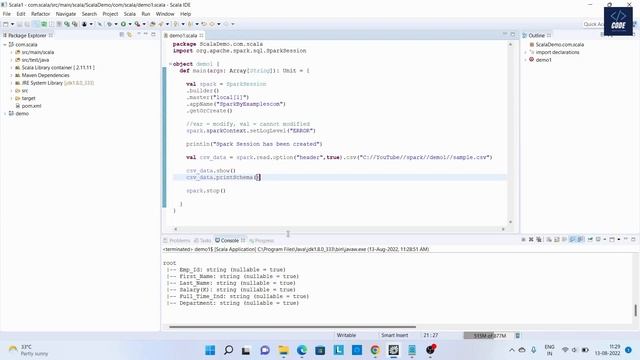Toggle Link with Editor in Package Explorer

(130, 35)
